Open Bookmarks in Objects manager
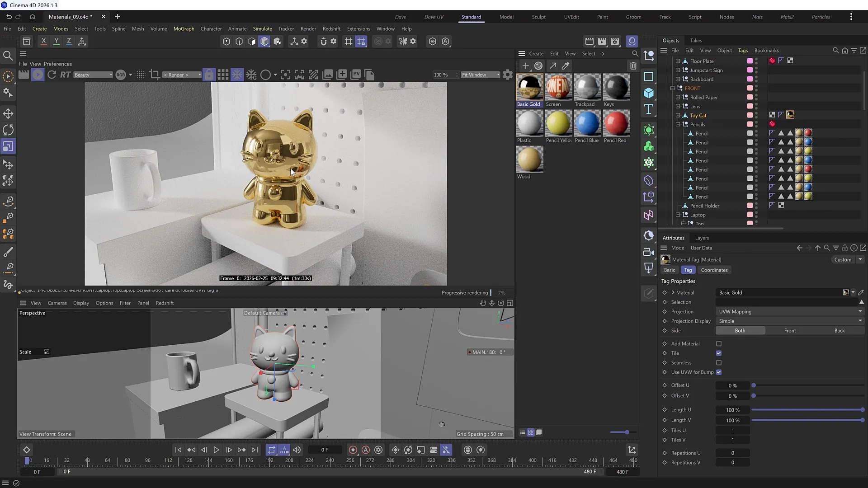This screenshot has width=868, height=488. click(766, 51)
